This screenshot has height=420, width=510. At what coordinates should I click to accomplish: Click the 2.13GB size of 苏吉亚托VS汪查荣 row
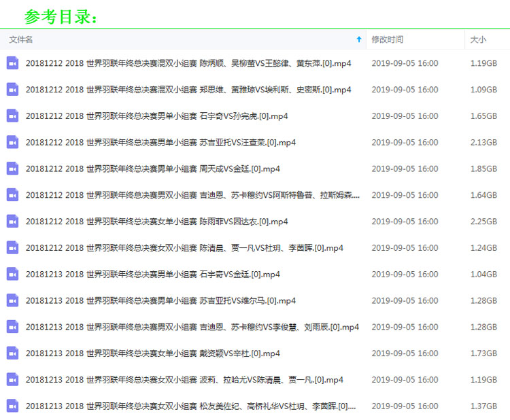(x=483, y=143)
